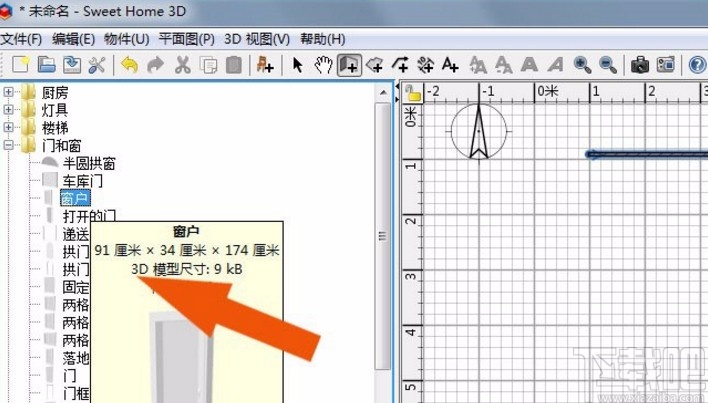This screenshot has width=708, height=403.
Task: Click the compass rose on plan
Action: (x=479, y=131)
